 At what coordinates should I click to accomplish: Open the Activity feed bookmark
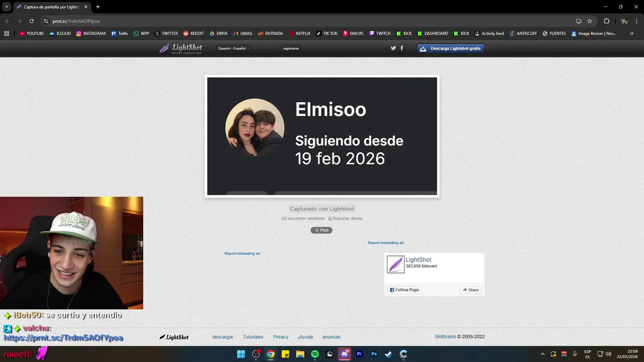489,34
